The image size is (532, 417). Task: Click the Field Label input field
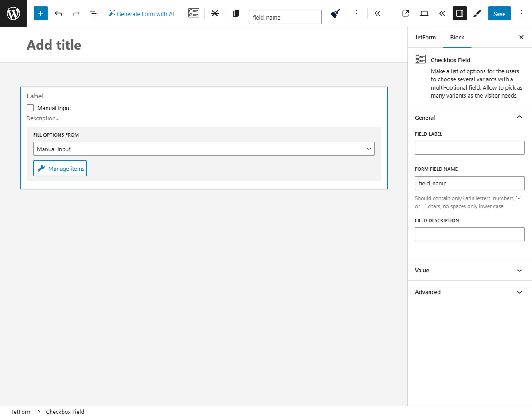(469, 147)
